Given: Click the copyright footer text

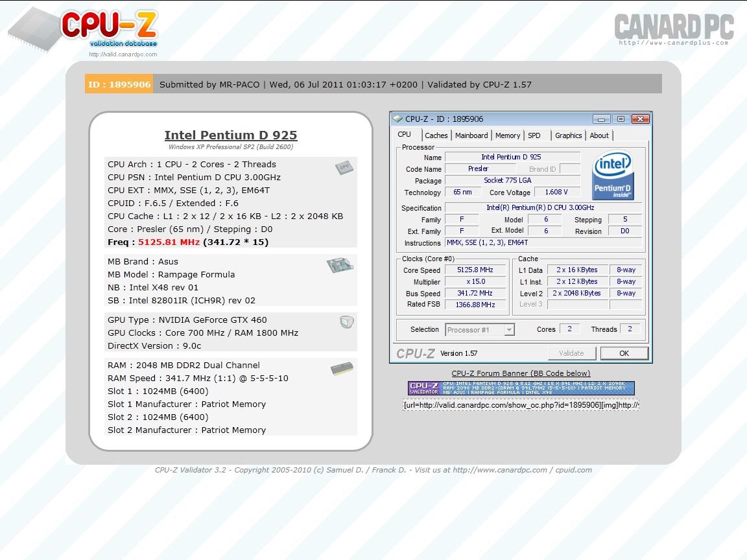Looking at the screenshot, I should (373, 470).
